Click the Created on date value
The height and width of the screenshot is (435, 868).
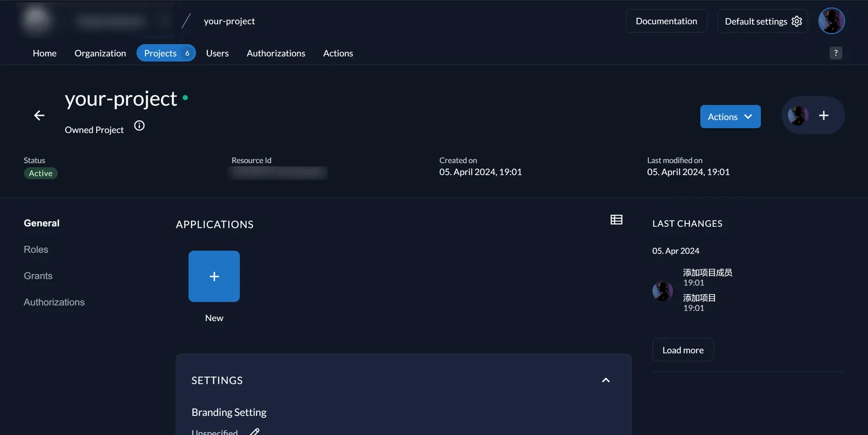click(481, 172)
